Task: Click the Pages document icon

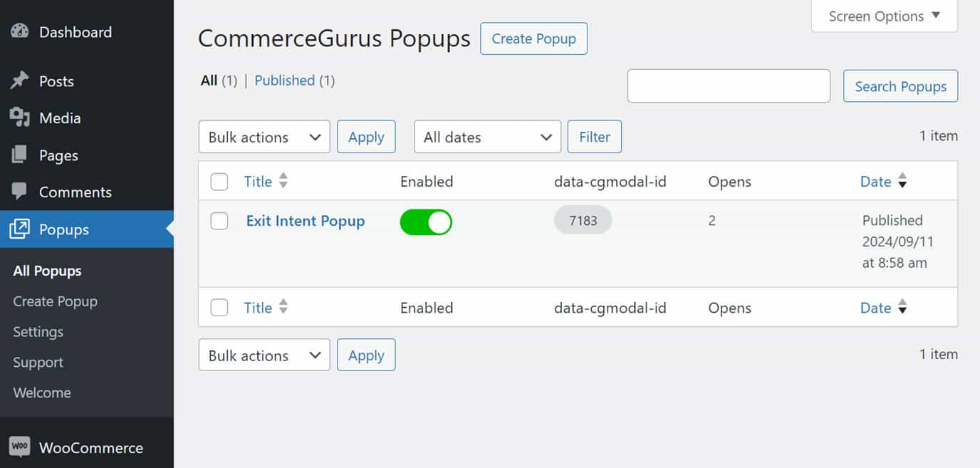Action: 20,155
